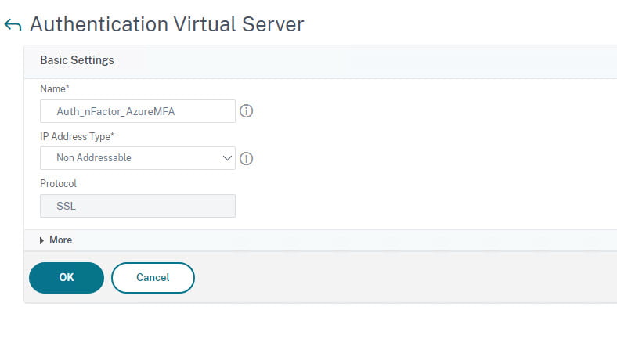The image size is (617, 364).
Task: Click the Basic Settings heading
Action: point(77,60)
